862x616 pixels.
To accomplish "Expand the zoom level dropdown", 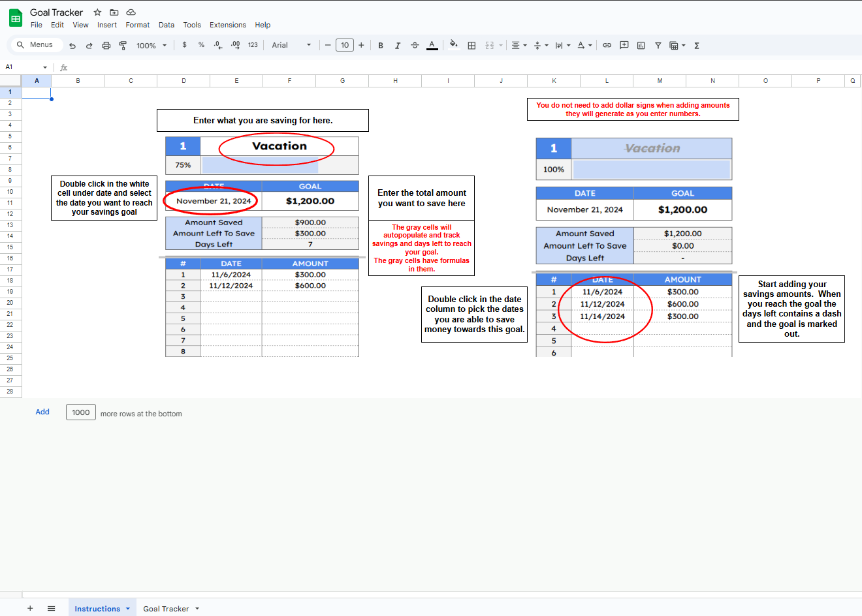I will [152, 45].
